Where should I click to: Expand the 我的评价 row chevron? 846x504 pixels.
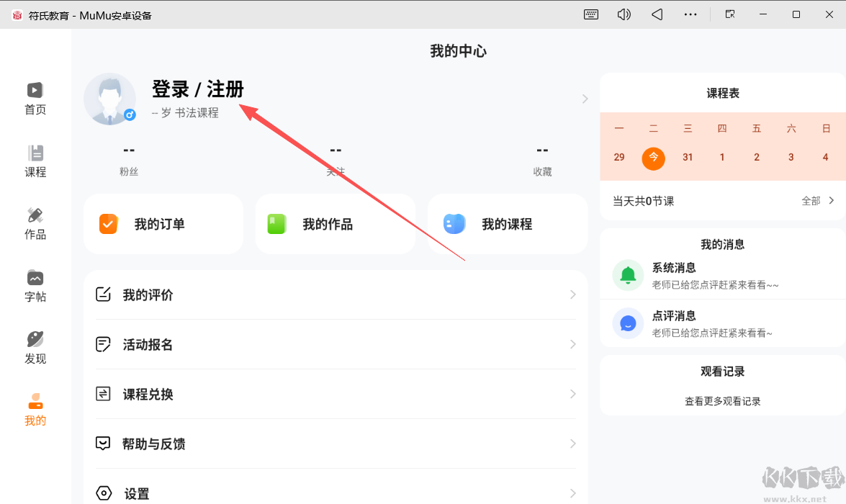click(572, 294)
